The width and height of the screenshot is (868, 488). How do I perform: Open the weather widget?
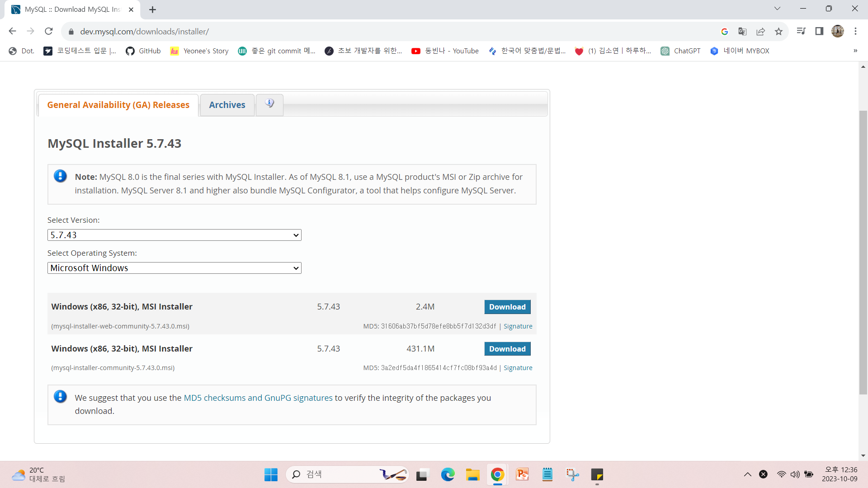pyautogui.click(x=38, y=474)
